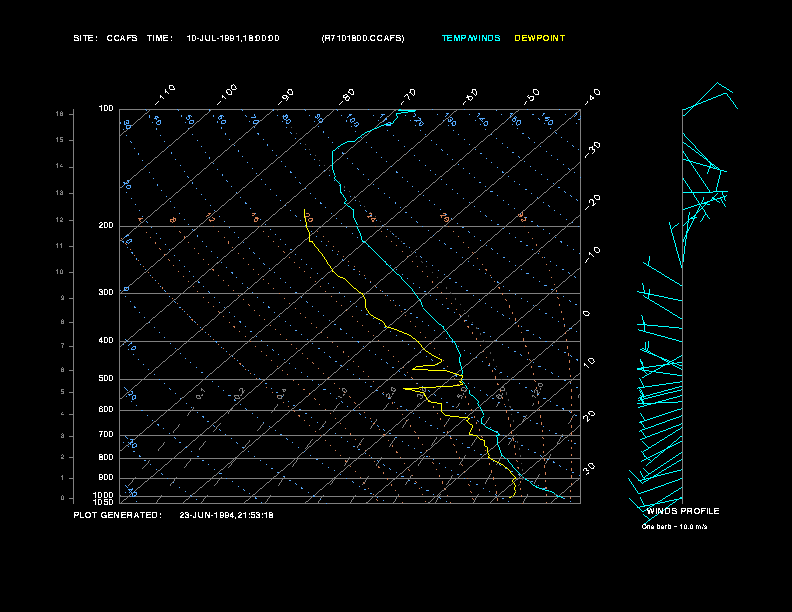Click the right-side temperature label '-20'
Viewport: 792px width, 612px height.
click(x=592, y=202)
